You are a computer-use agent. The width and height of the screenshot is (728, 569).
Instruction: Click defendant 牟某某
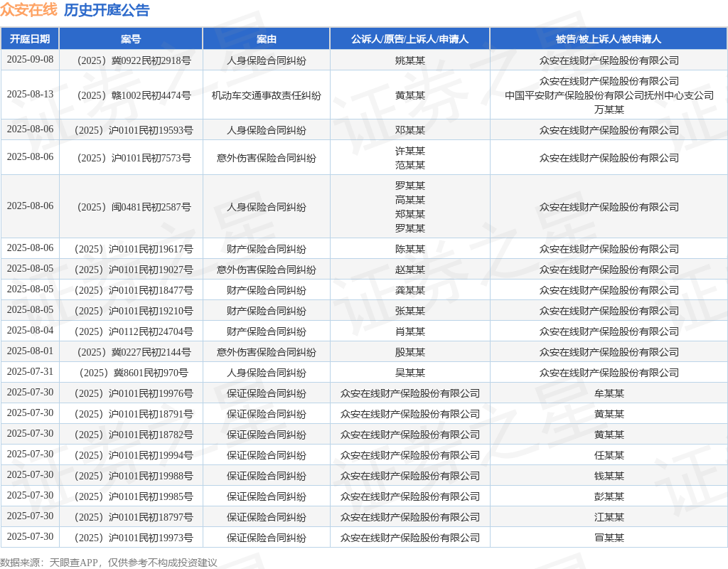[x=609, y=393]
